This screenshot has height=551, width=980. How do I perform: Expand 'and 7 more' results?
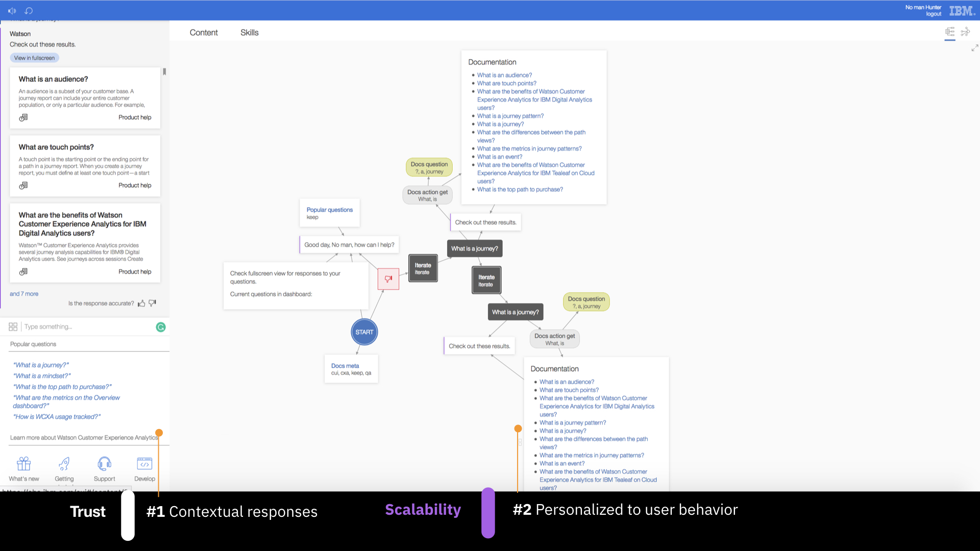click(24, 294)
